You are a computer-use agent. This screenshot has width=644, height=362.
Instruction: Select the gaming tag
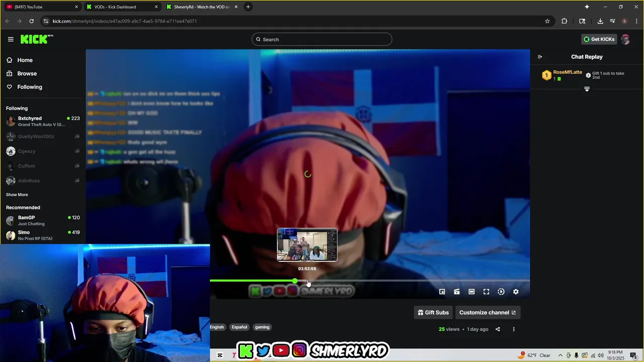[262, 327]
